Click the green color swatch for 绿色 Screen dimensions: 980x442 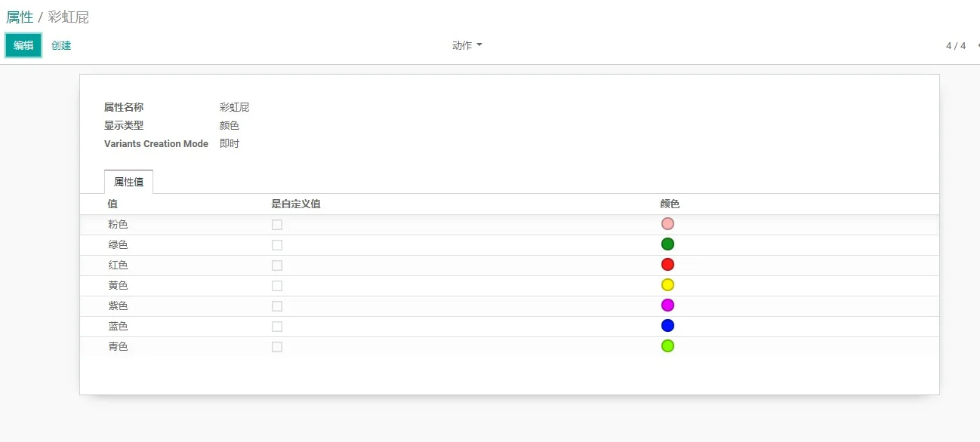[x=667, y=244]
